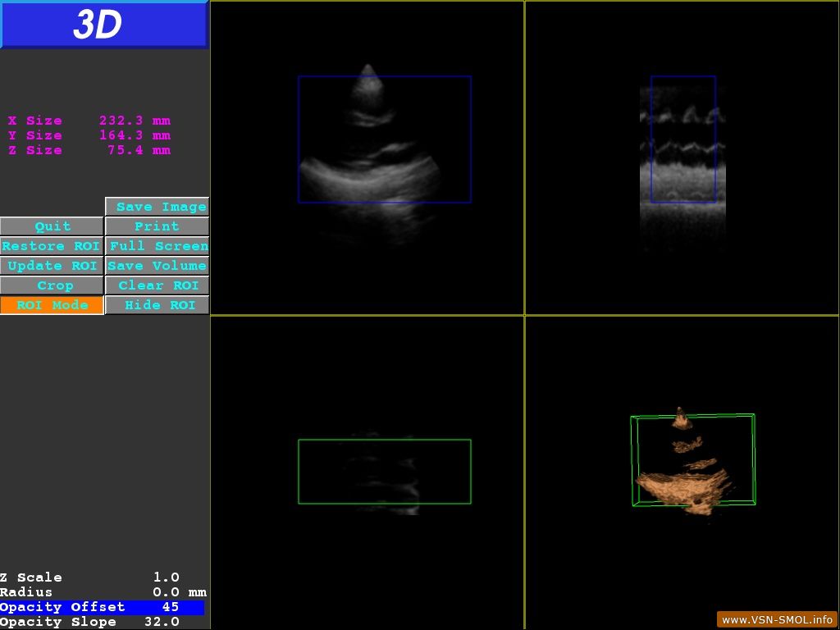The image size is (840, 630).
Task: Quit the 3D viewer
Action: tap(52, 226)
